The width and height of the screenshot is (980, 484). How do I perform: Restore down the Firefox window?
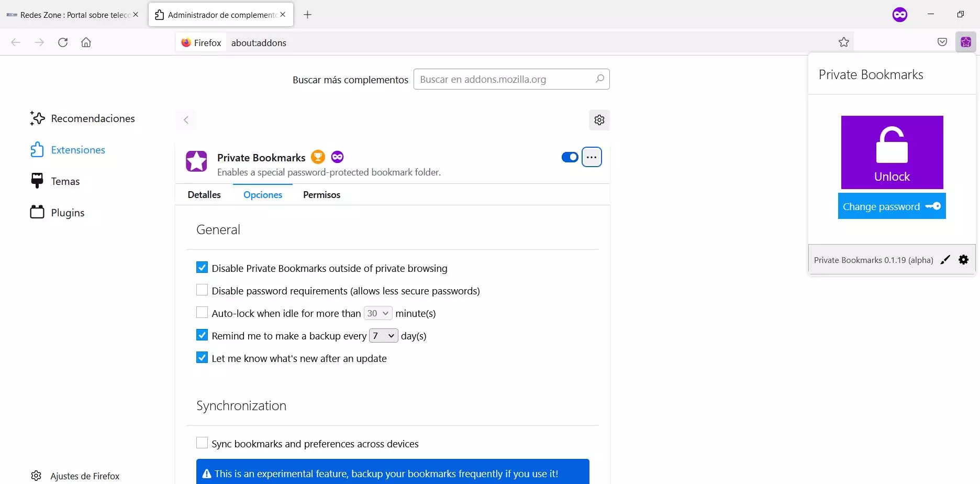point(961,14)
